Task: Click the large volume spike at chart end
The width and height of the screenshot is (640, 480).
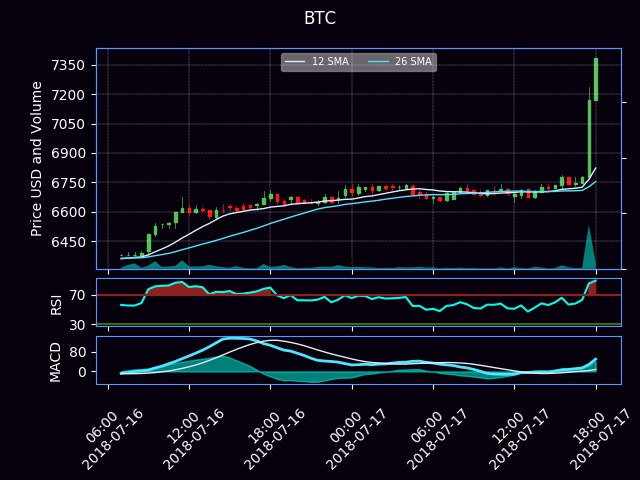Action: tap(589, 249)
